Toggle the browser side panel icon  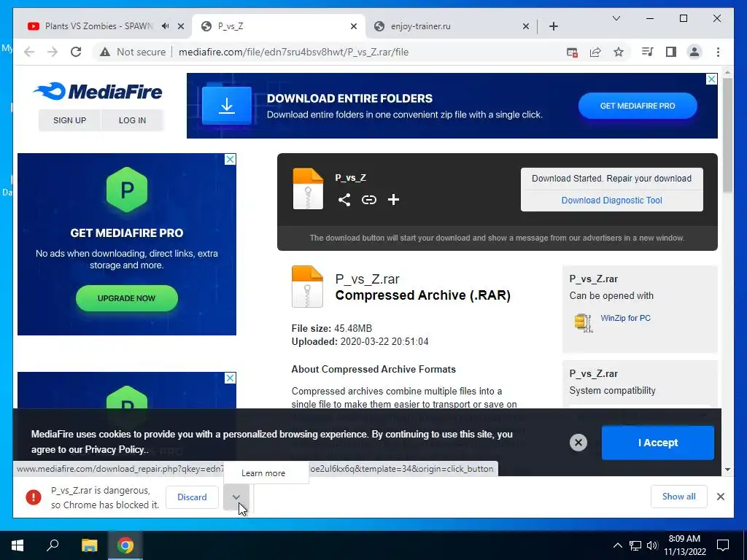pos(671,52)
